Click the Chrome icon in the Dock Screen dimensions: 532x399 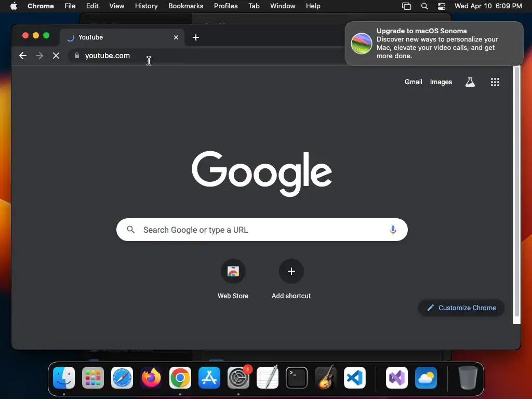(180, 378)
